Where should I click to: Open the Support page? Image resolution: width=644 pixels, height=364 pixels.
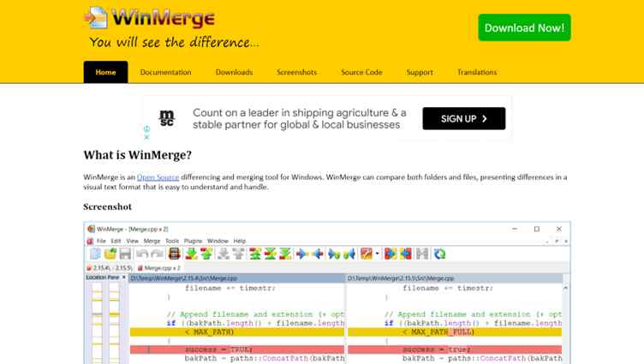[420, 72]
